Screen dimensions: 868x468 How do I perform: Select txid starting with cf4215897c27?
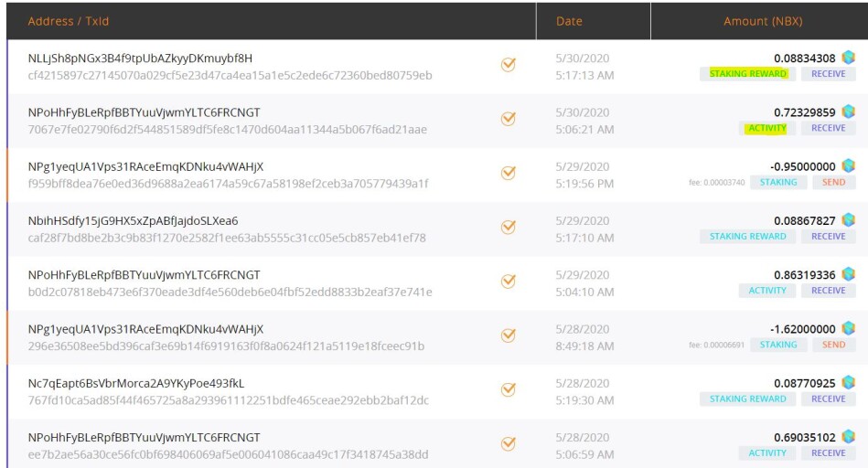click(x=230, y=75)
